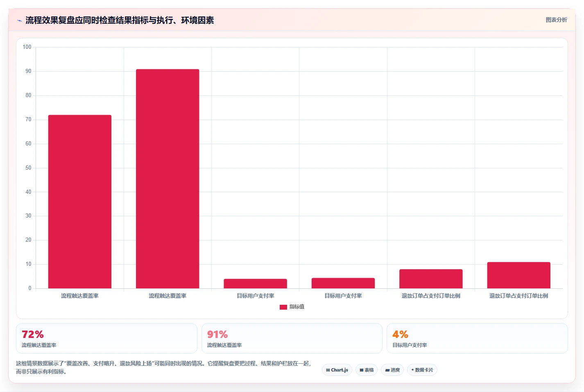Click the y-axis tick label 90
584x392 pixels.
click(28, 71)
